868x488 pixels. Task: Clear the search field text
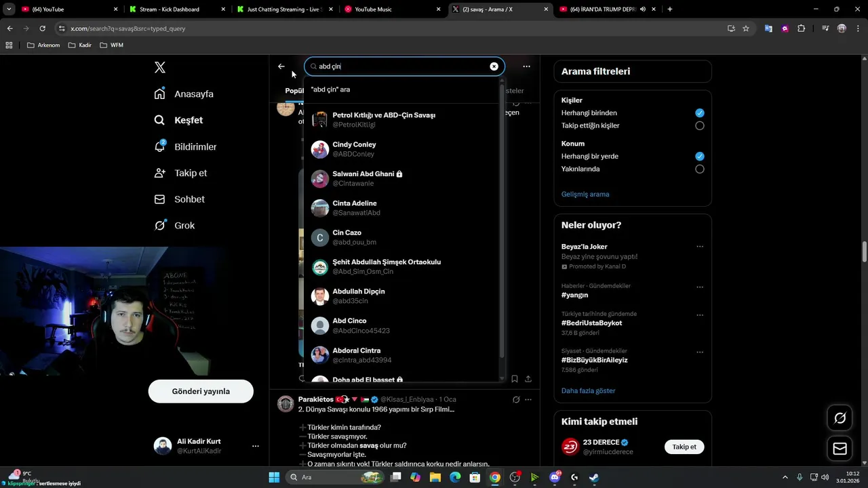(494, 66)
